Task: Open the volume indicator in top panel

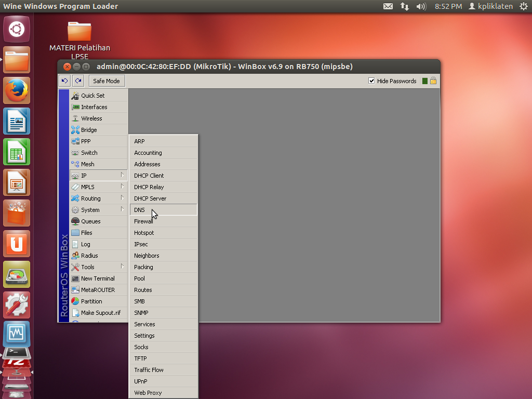Action: pyautogui.click(x=421, y=6)
